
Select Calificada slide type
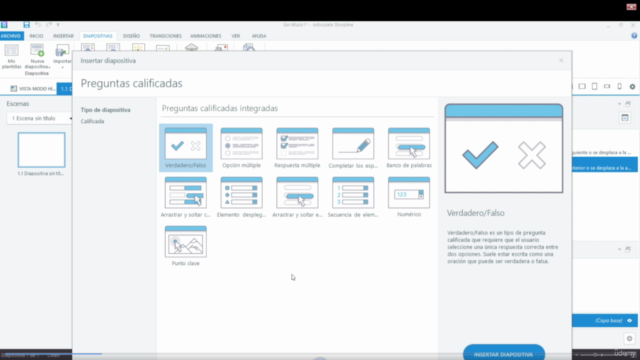click(92, 121)
